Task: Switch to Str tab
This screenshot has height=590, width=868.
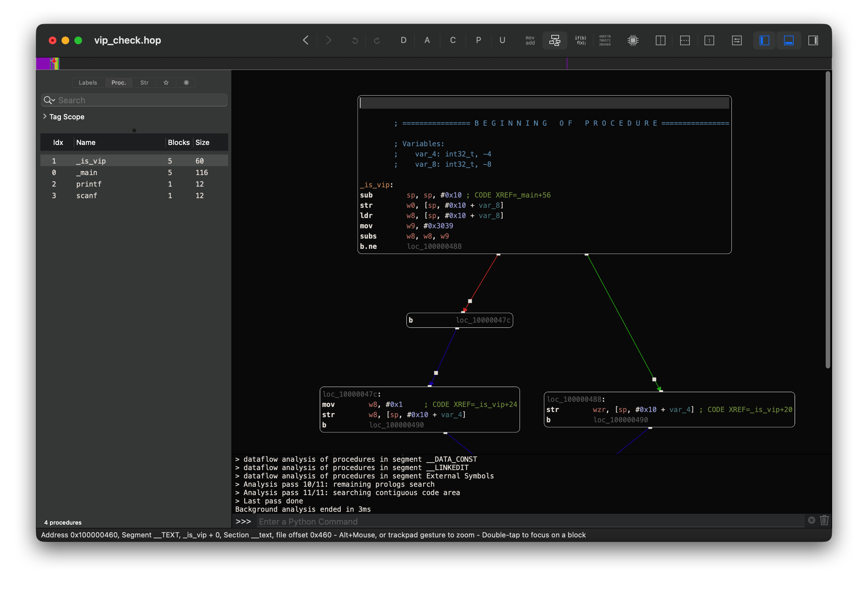Action: 144,83
